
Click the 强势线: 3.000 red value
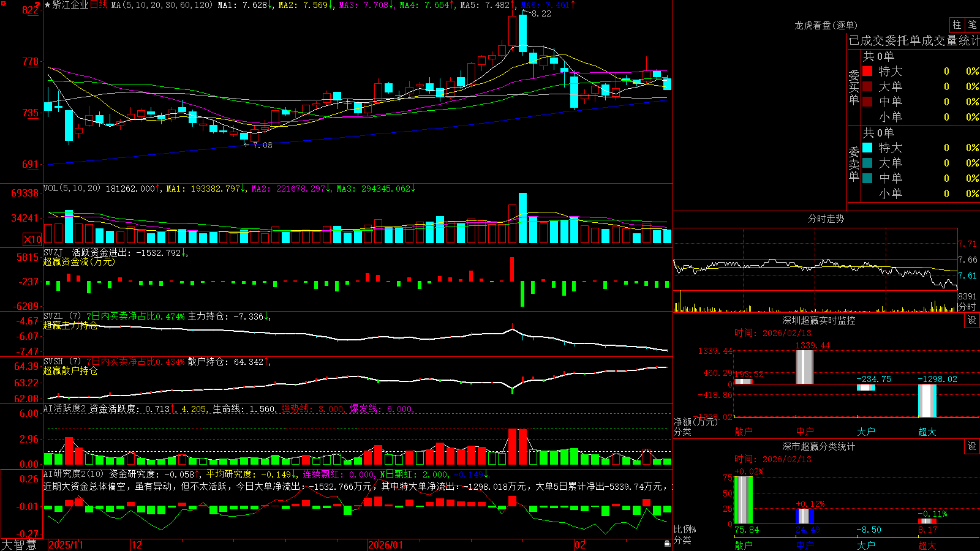tap(313, 408)
